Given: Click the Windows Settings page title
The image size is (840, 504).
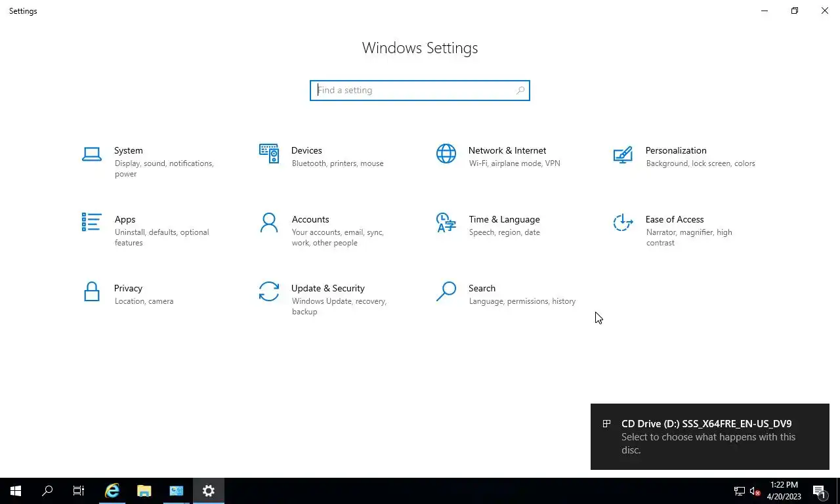Looking at the screenshot, I should (420, 48).
